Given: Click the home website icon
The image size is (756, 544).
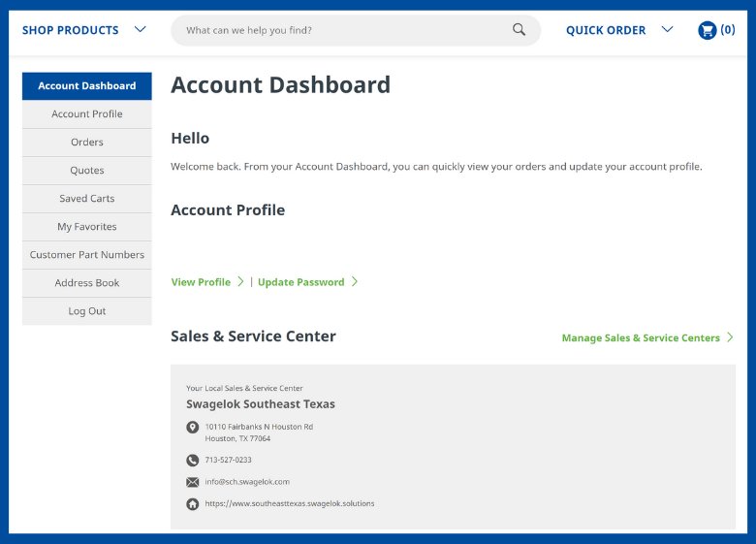Looking at the screenshot, I should [x=193, y=504].
